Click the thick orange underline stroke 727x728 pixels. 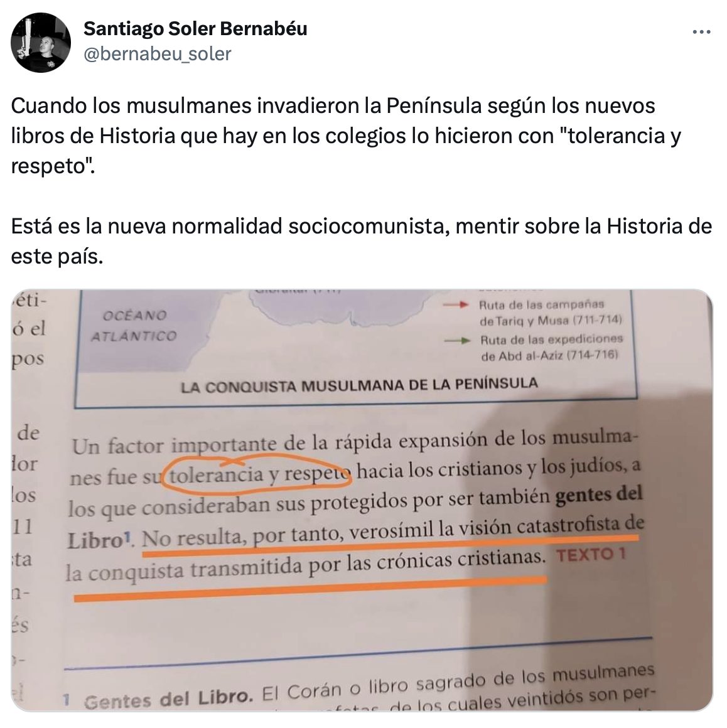coord(310,589)
